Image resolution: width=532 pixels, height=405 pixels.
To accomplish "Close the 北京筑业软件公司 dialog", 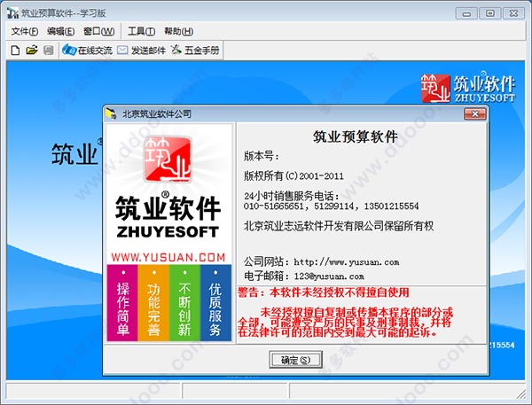I will tap(475, 114).
